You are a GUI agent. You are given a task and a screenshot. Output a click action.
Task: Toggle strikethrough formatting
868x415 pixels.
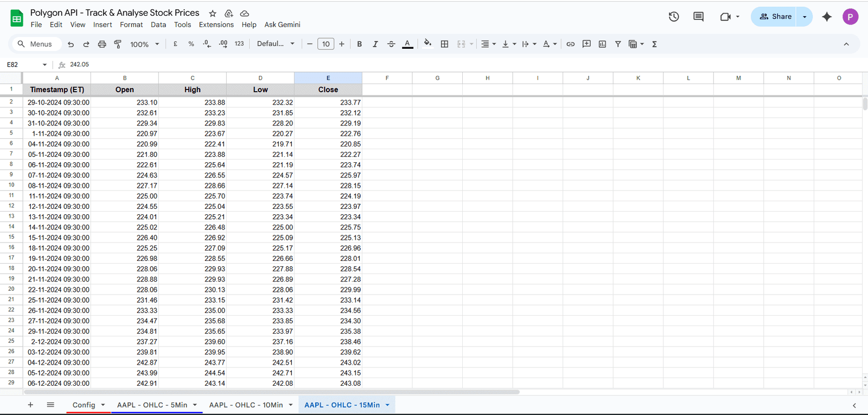pyautogui.click(x=391, y=44)
